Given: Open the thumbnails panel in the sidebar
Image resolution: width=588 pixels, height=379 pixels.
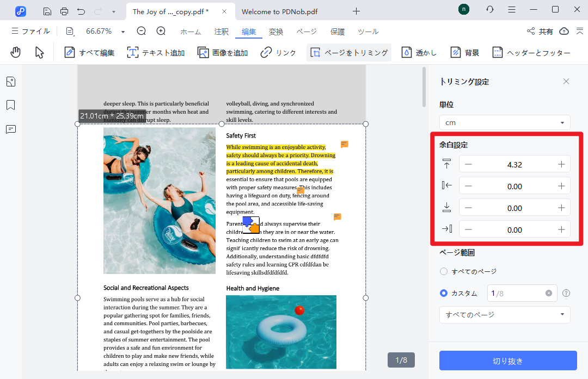Looking at the screenshot, I should [x=10, y=82].
